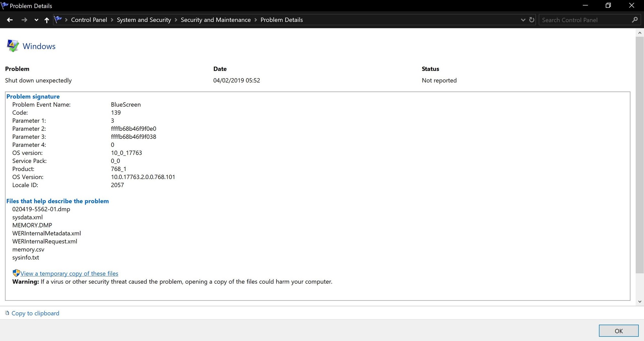This screenshot has height=341, width=644.
Task: Click the vertical scrollbar thumb
Action: click(639, 155)
